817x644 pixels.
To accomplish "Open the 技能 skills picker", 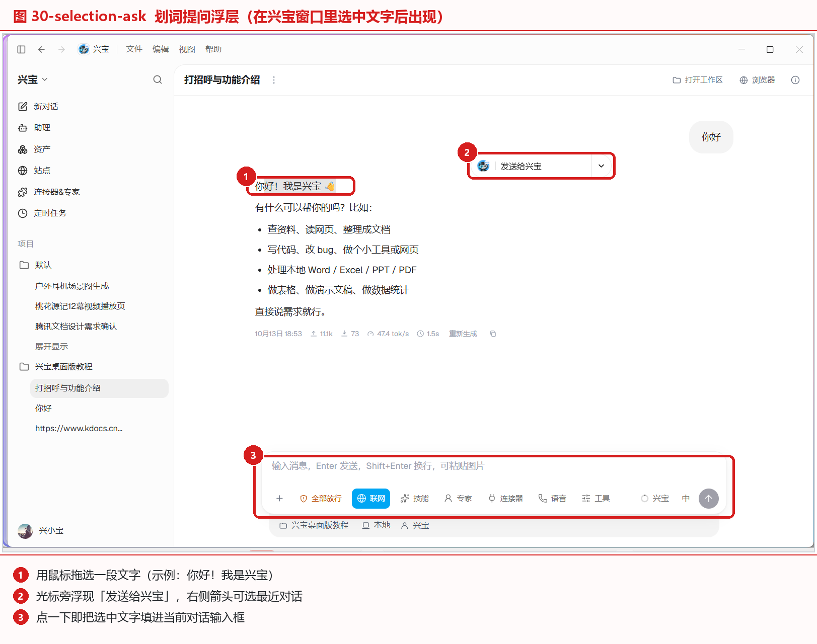I will tap(414, 499).
